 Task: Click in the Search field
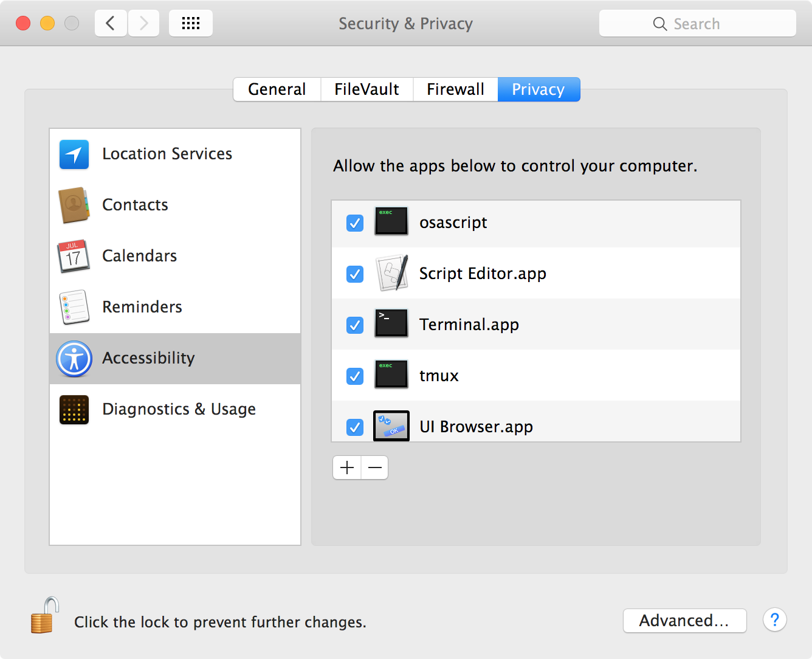pyautogui.click(x=698, y=24)
